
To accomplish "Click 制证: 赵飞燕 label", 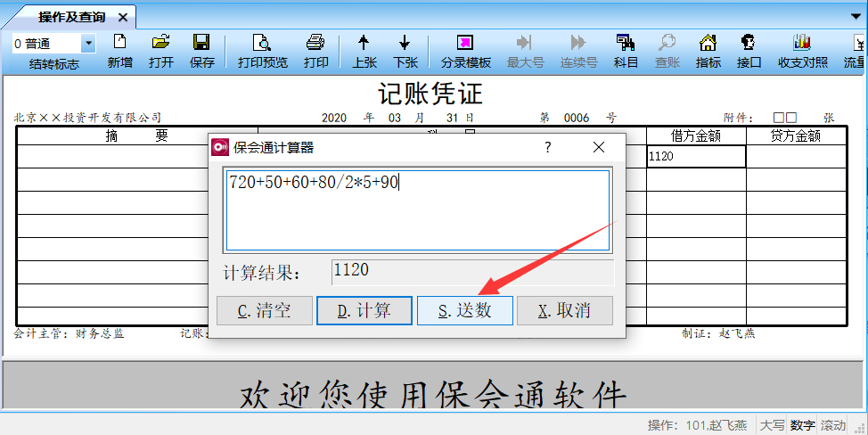I will click(718, 333).
